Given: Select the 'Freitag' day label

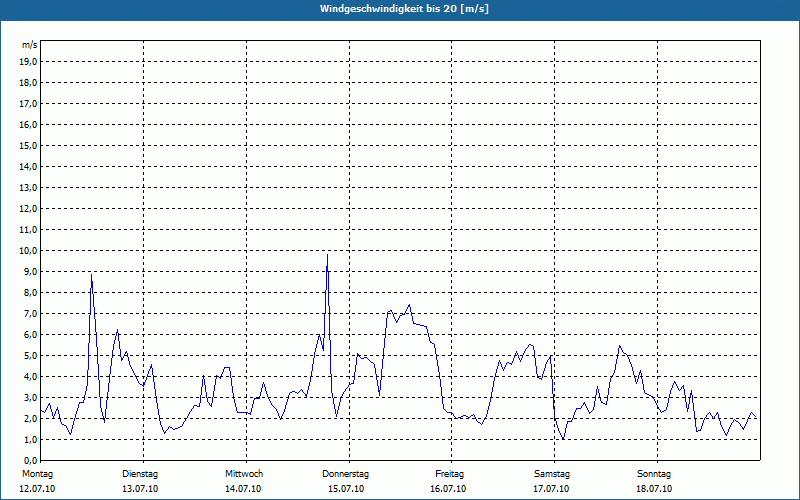Looking at the screenshot, I should coord(449,474).
